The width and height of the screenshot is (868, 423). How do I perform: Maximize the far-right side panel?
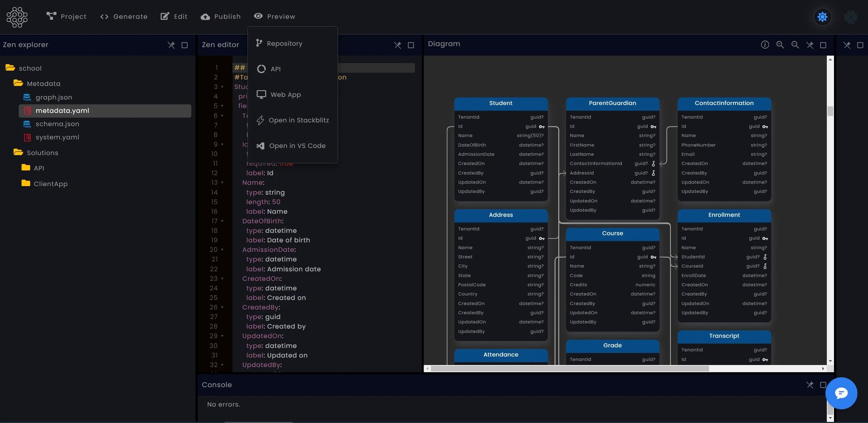pyautogui.click(x=860, y=45)
